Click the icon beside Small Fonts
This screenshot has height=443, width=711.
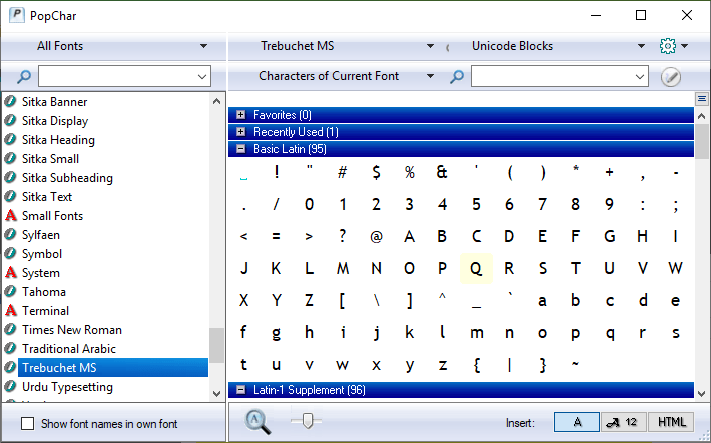tap(10, 215)
